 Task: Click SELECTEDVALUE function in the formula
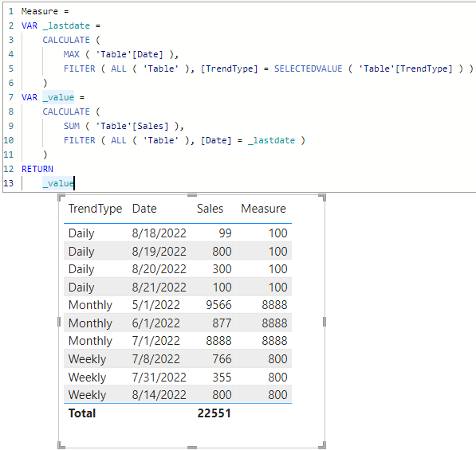point(308,68)
